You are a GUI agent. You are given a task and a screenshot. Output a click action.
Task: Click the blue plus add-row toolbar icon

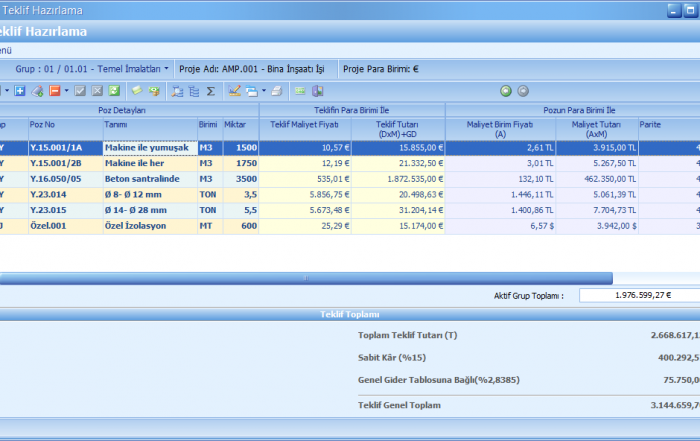pos(20,91)
